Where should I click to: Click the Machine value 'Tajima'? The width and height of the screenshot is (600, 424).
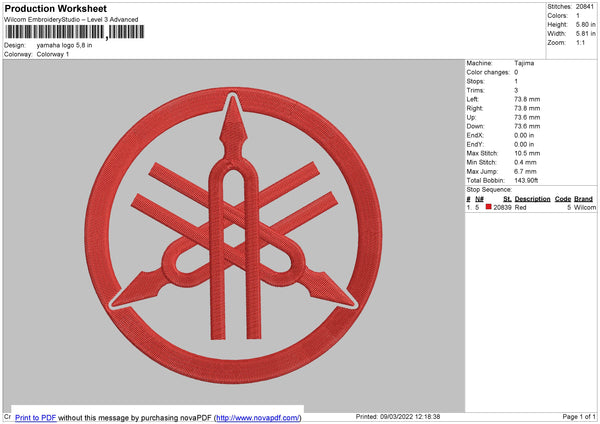click(x=524, y=63)
